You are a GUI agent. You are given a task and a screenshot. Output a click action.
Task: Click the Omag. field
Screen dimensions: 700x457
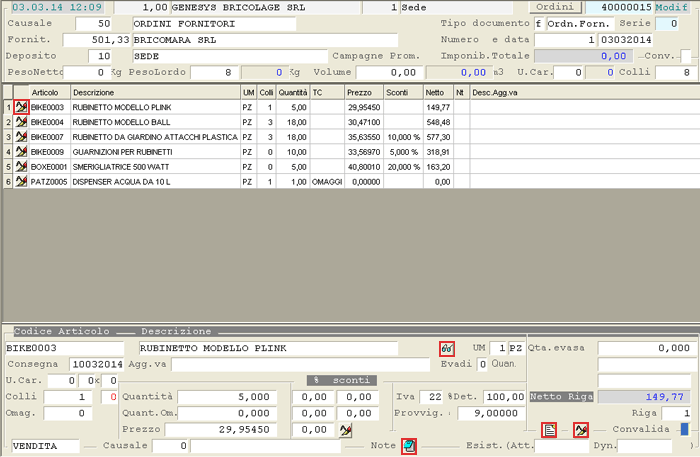click(x=67, y=413)
